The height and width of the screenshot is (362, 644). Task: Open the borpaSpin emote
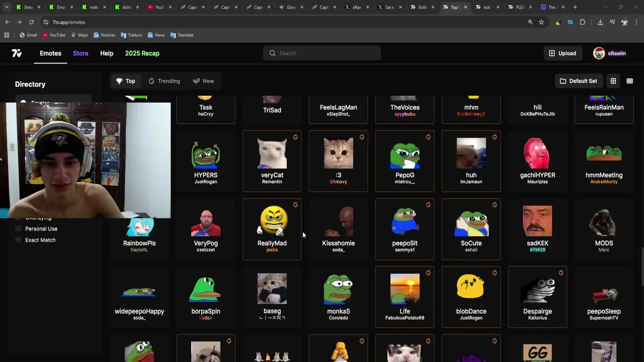[x=206, y=297]
